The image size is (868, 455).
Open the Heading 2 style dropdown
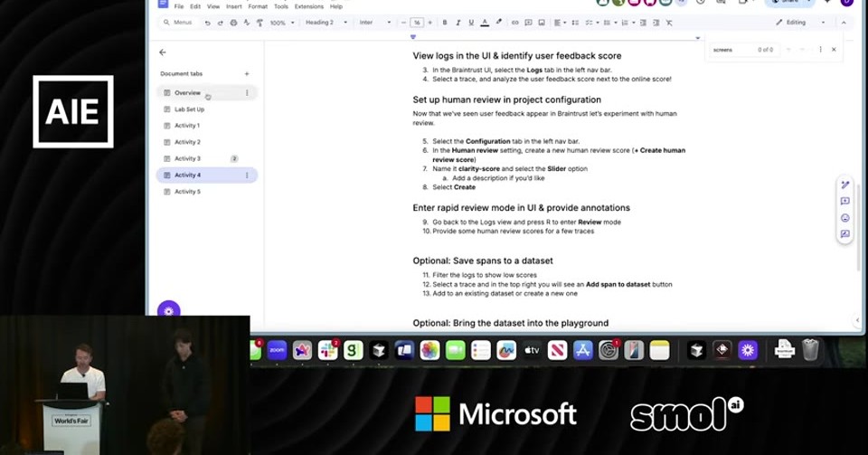coord(326,23)
